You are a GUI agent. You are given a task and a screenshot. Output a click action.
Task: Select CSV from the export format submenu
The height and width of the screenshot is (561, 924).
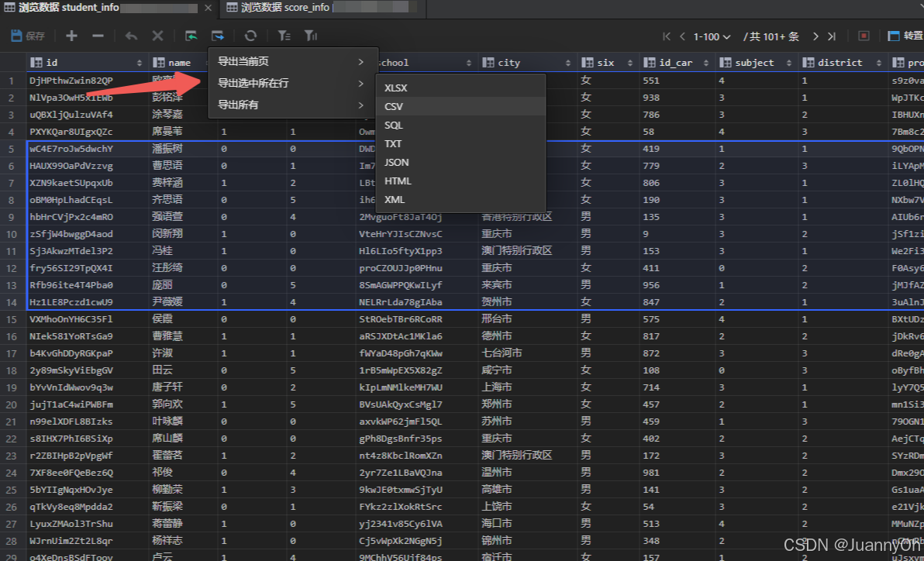tap(396, 106)
